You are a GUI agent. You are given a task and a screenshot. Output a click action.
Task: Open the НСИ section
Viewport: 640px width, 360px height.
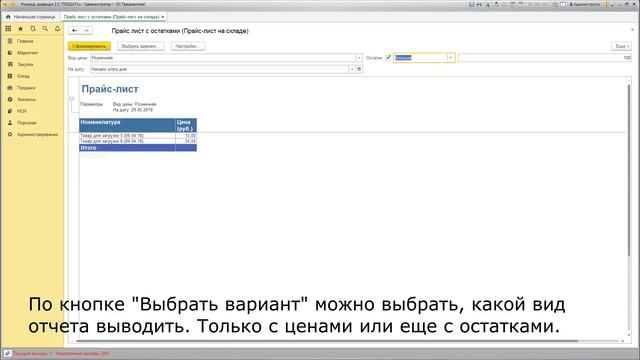(22, 111)
